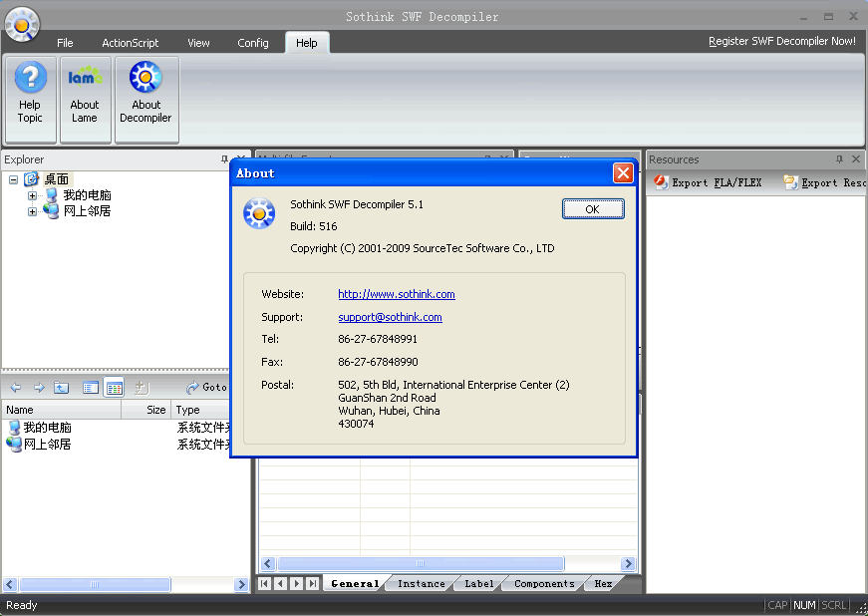Go forward in the Explorer file toolbar
The height and width of the screenshot is (616, 868).
pos(39,388)
